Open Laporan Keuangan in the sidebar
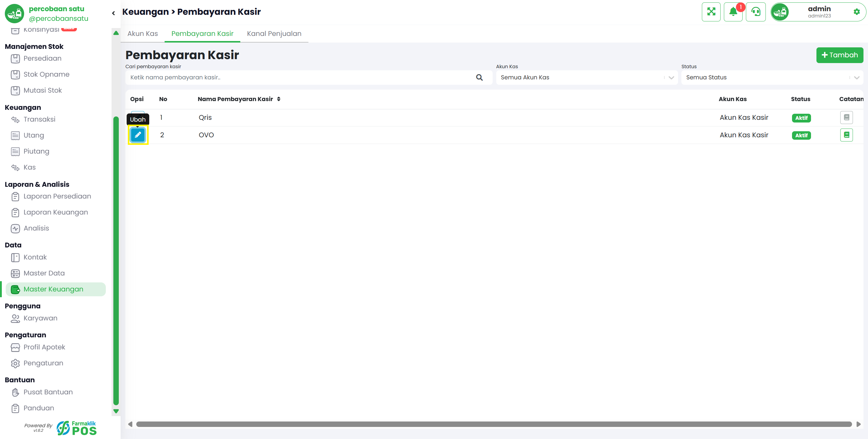 pyautogui.click(x=55, y=212)
